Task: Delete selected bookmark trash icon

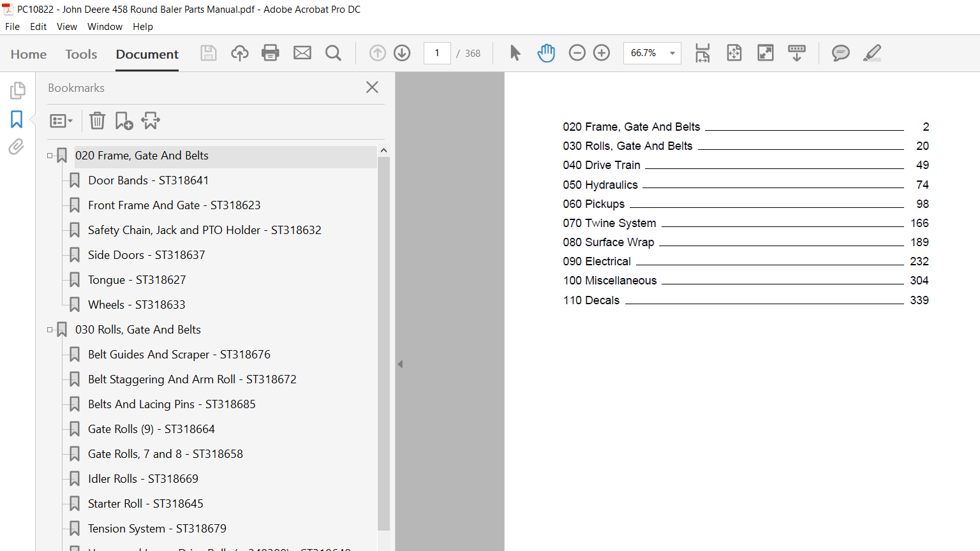Action: tap(97, 121)
